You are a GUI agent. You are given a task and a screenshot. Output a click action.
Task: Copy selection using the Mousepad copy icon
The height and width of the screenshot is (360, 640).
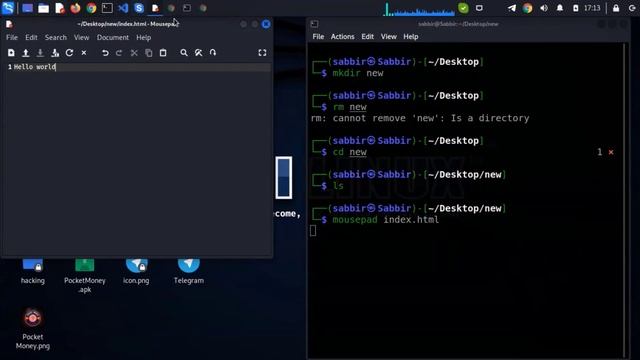pos(149,53)
